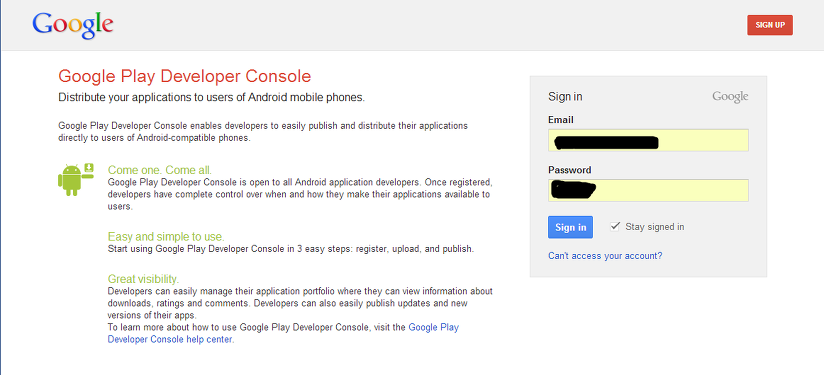Click inside the Email input field

(648, 141)
